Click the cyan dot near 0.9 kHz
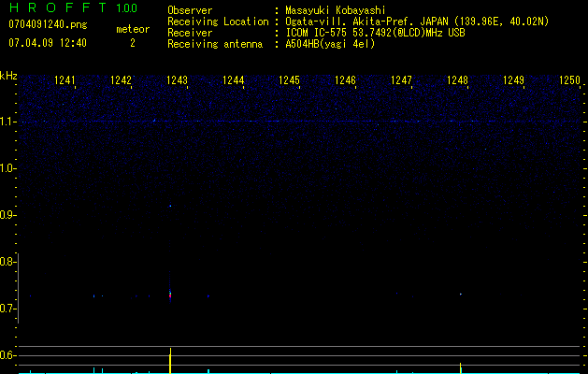Viewport: 588px width, 374px height. point(170,206)
